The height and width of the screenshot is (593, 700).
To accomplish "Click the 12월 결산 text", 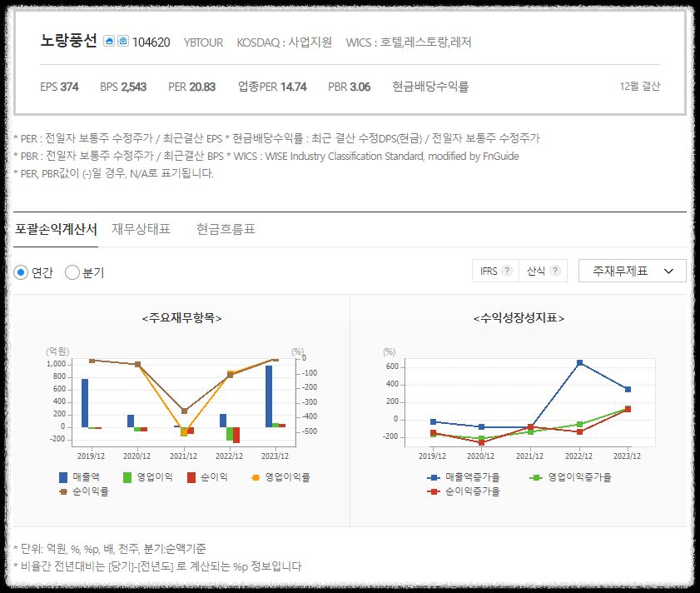I will tap(640, 87).
